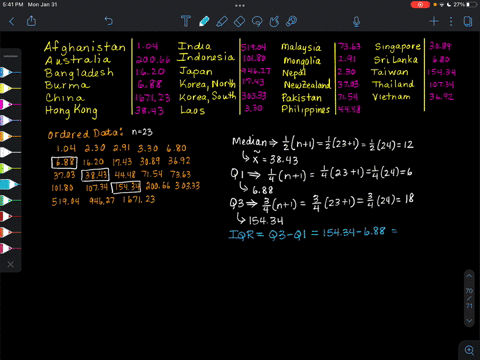Select the tool right of the hand tool
Screen dimensions: 480x360
[x=292, y=22]
